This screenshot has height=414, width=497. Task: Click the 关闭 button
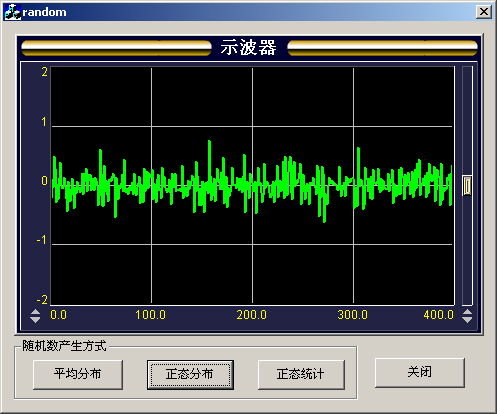tap(420, 372)
